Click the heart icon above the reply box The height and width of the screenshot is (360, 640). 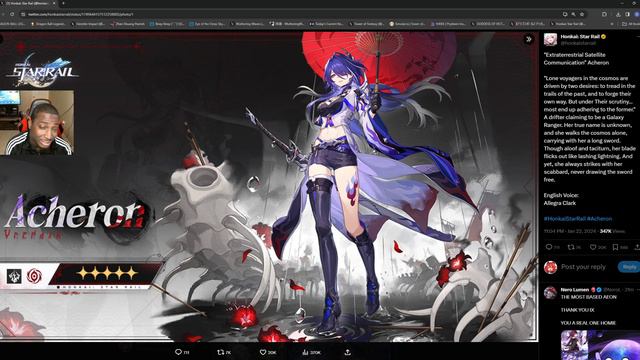pos(593,247)
